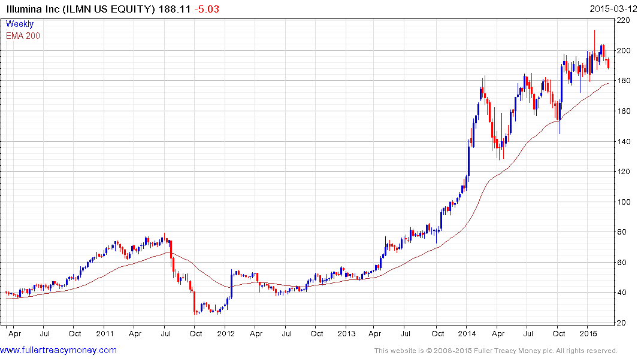
Task: Click the 2011 year axis label
Action: [x=105, y=333]
